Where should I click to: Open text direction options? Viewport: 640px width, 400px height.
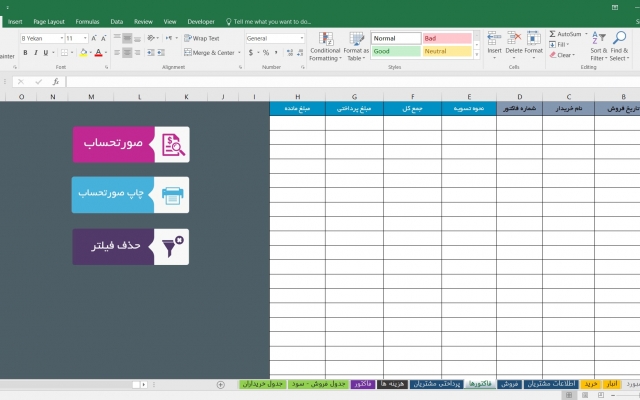click(171, 38)
